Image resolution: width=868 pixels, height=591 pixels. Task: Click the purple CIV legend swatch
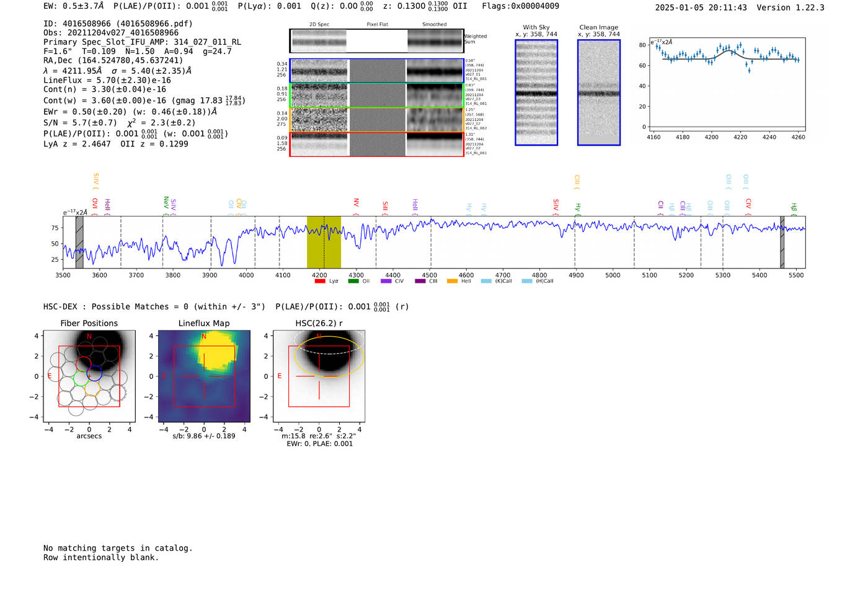tap(386, 281)
